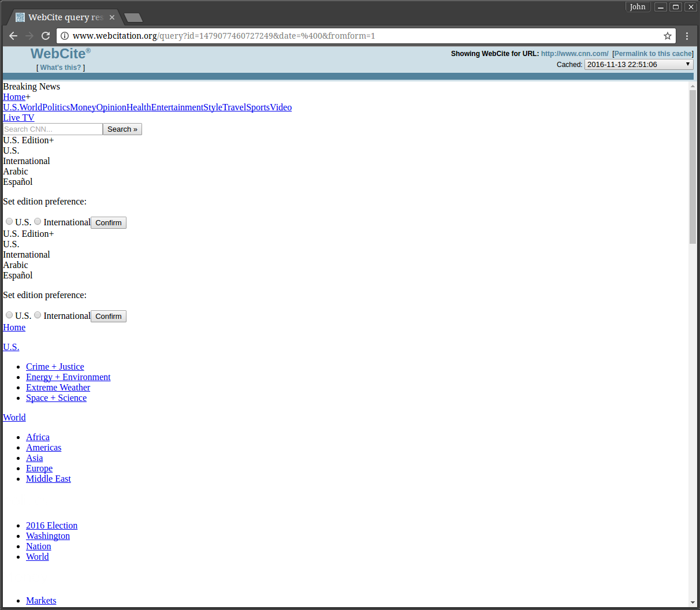
Task: Open Money in the nav bar
Action: (83, 107)
